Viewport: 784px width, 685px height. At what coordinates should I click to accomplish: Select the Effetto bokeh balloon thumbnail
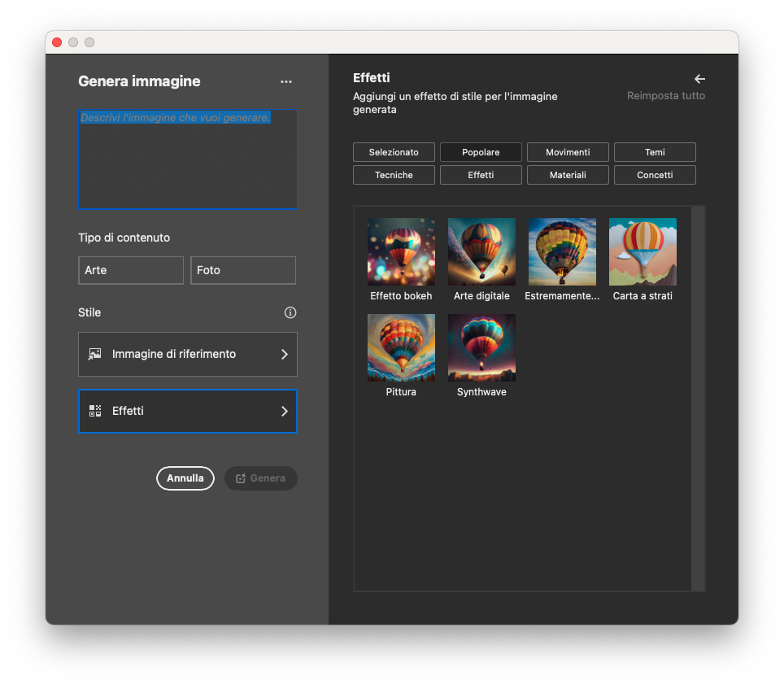pos(401,251)
